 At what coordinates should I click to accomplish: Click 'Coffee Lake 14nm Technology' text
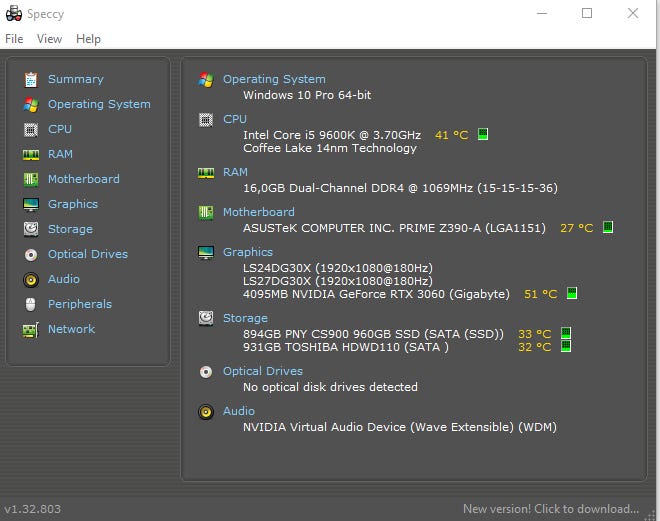click(x=330, y=148)
